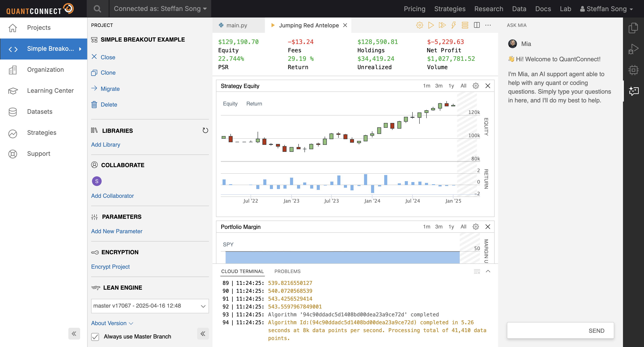The width and height of the screenshot is (644, 347).
Task: Close the Portfolio Margin chart
Action: pos(488,227)
